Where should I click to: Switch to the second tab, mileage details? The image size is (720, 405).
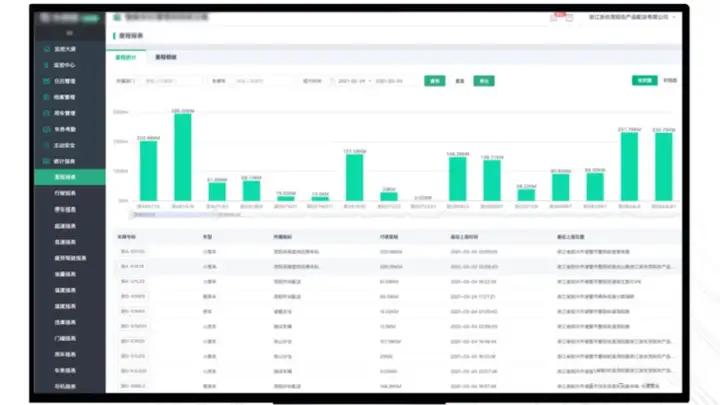166,57
